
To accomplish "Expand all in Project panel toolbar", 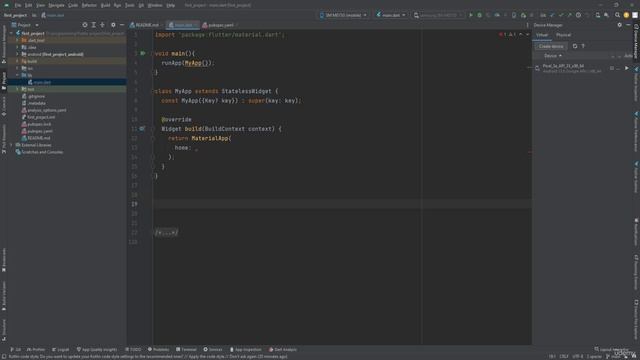I will 93,25.
